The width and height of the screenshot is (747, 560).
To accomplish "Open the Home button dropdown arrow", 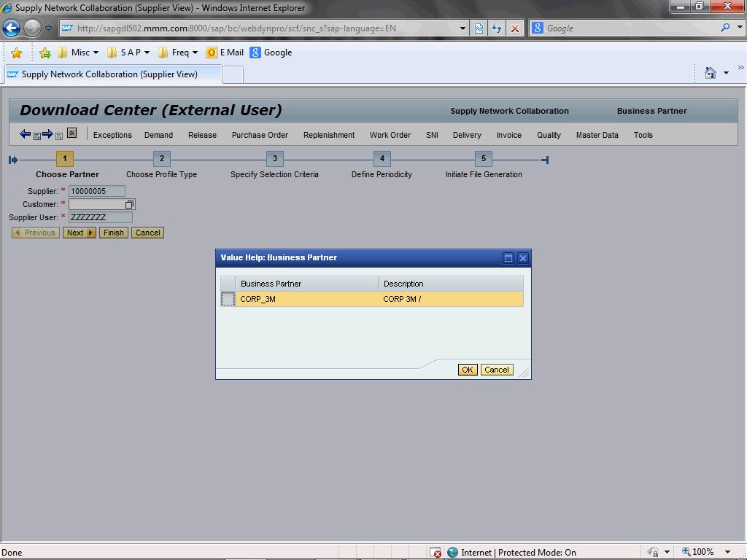I will [726, 73].
